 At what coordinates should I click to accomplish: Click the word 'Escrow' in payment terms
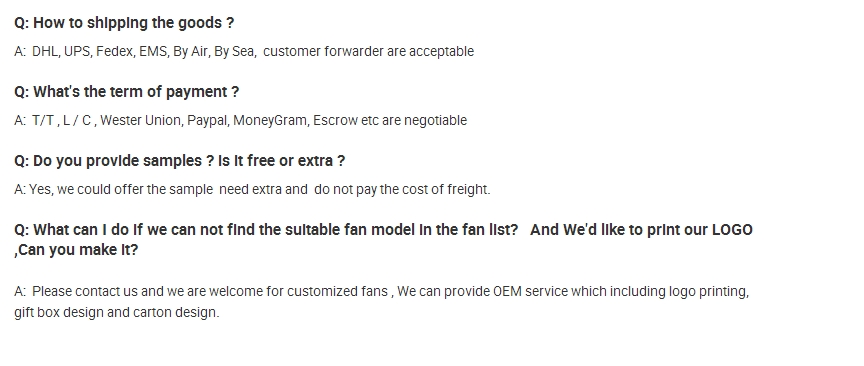pyautogui.click(x=336, y=120)
